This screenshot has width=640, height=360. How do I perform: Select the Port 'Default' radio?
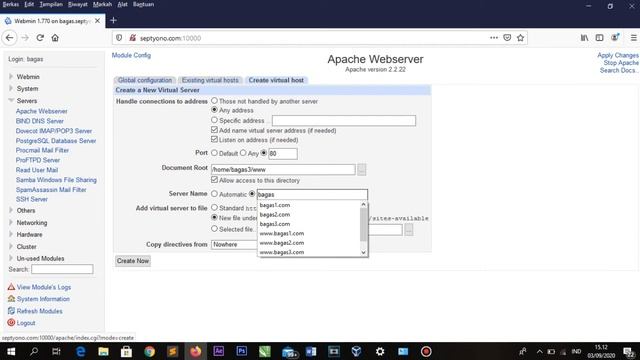coord(214,153)
